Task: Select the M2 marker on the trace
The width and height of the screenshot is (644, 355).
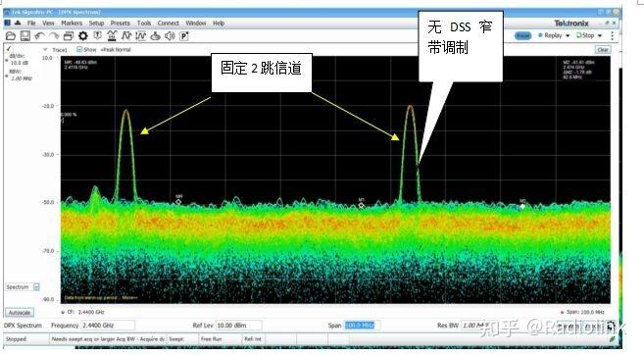Action: [x=522, y=206]
